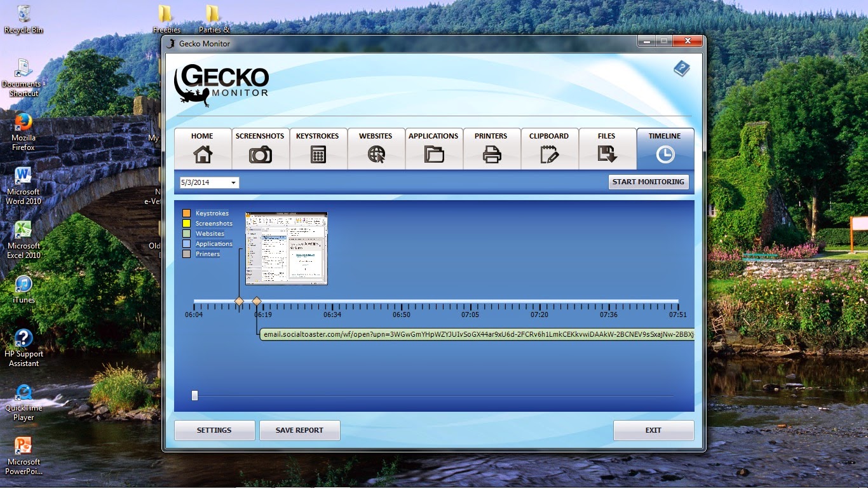Click the gray Printers legend swatch
This screenshot has height=488, width=868.
click(x=187, y=254)
